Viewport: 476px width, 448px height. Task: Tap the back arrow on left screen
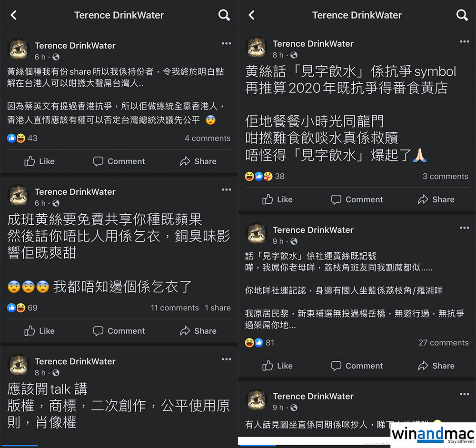point(14,15)
